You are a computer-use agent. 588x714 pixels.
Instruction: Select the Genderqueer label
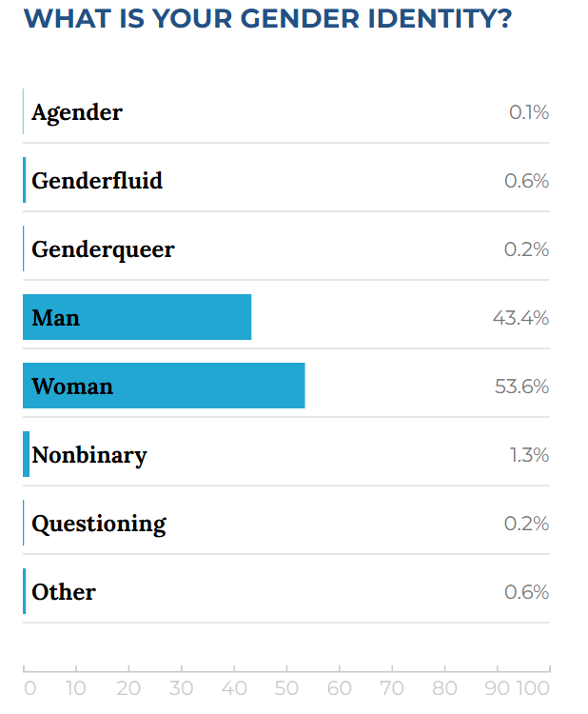coord(103,249)
